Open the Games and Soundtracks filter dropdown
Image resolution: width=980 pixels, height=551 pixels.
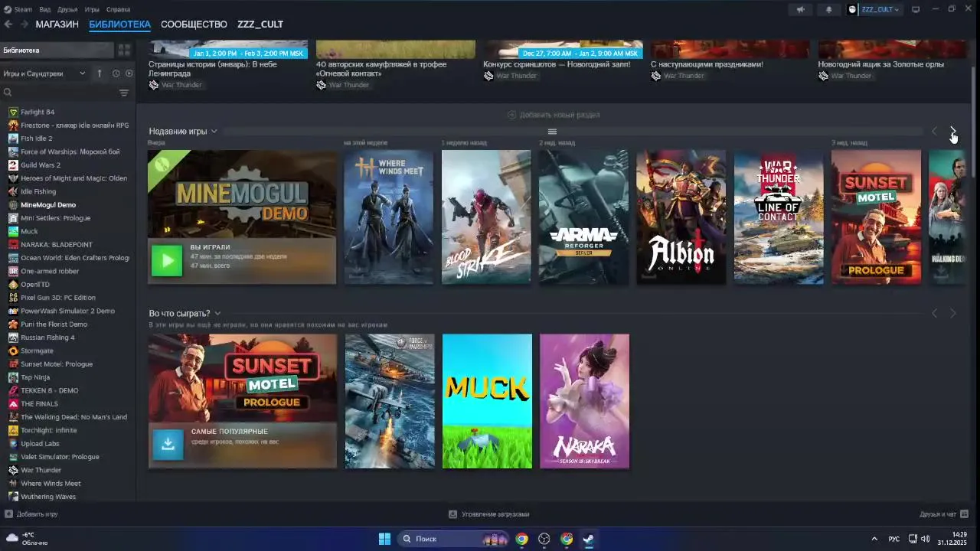click(44, 73)
